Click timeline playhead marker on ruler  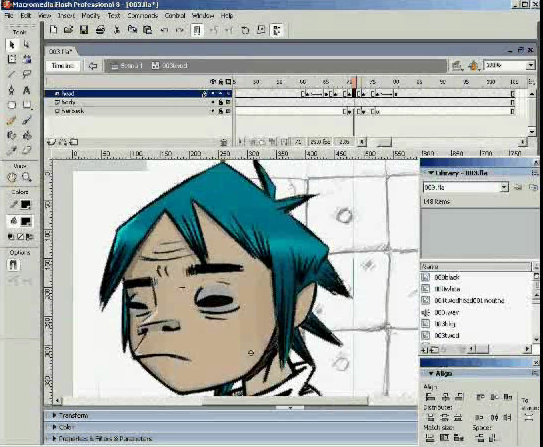354,82
